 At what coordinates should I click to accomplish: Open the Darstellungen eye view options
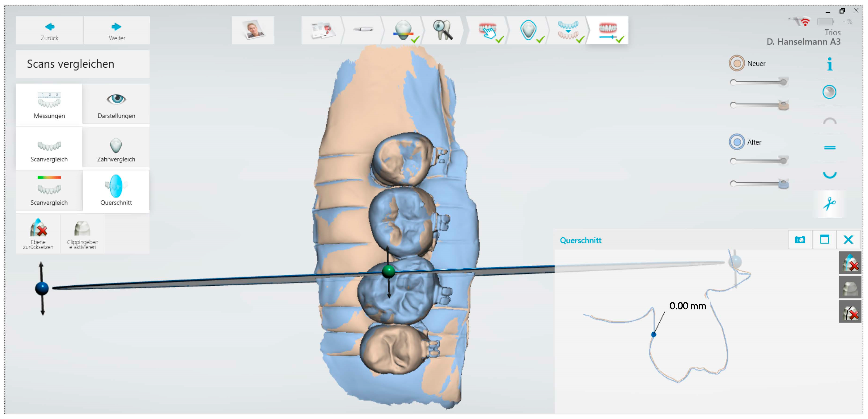click(116, 104)
